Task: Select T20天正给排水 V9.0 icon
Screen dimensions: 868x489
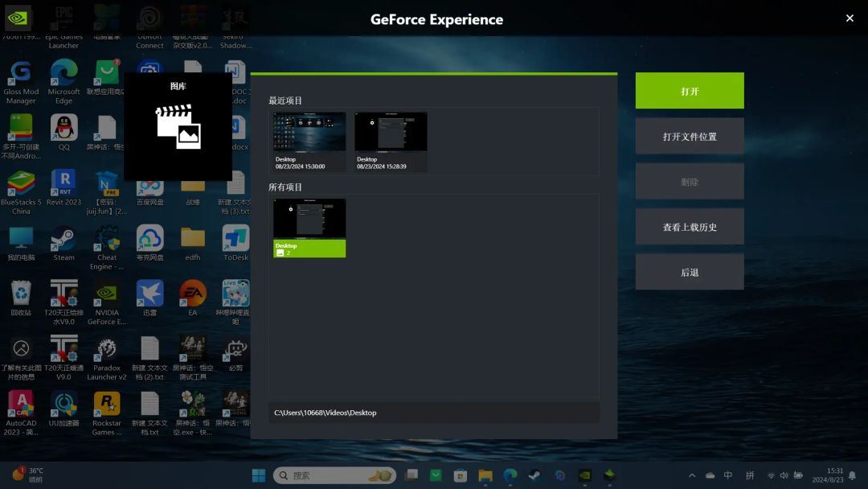Action: point(63,303)
